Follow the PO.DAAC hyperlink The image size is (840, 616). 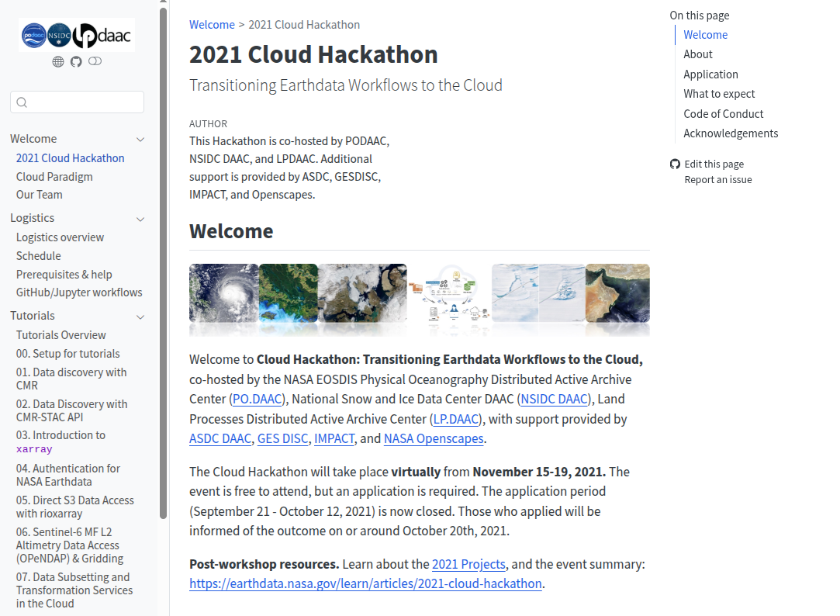click(x=258, y=400)
